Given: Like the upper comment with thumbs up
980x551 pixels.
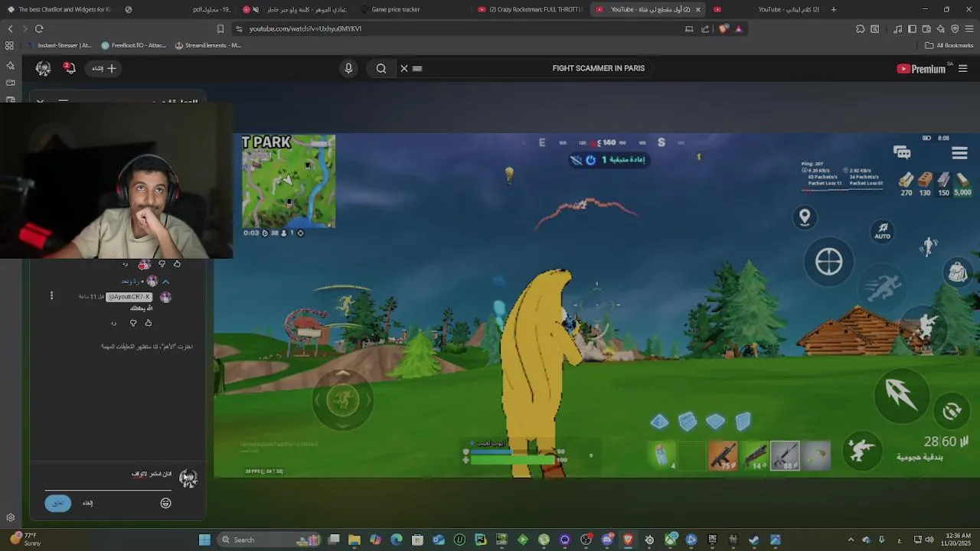Looking at the screenshot, I should coord(177,264).
